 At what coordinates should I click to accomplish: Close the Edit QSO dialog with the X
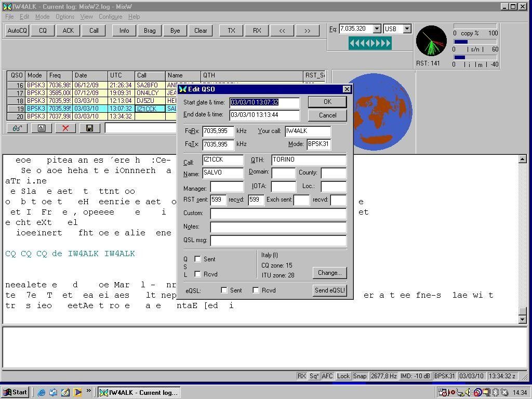[347, 89]
